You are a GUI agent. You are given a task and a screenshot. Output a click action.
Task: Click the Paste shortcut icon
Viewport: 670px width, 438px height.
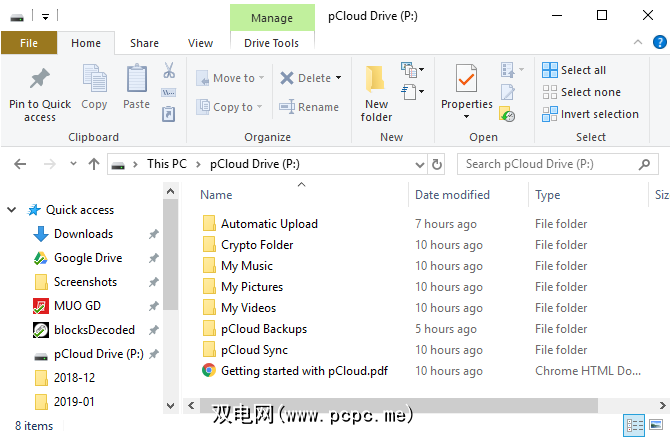point(168,114)
